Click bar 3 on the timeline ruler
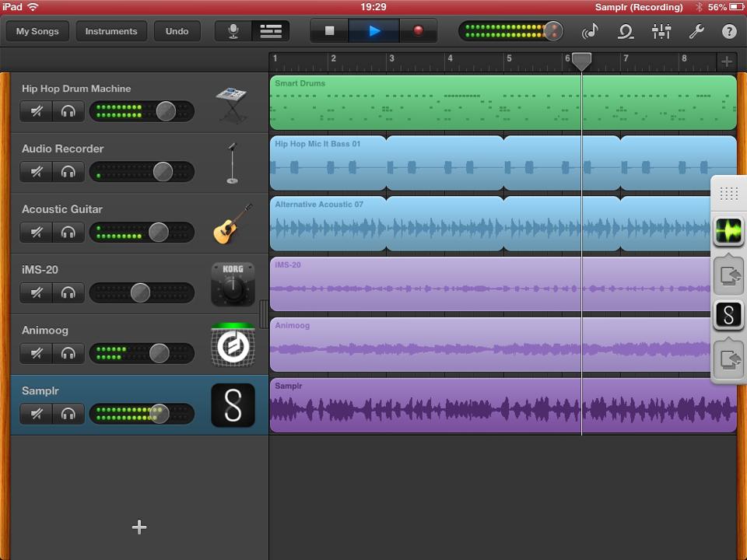The width and height of the screenshot is (747, 560). pyautogui.click(x=391, y=58)
